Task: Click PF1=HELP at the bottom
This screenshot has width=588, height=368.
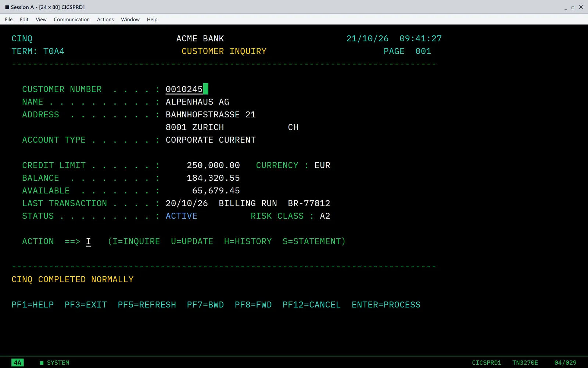Action: tap(33, 305)
